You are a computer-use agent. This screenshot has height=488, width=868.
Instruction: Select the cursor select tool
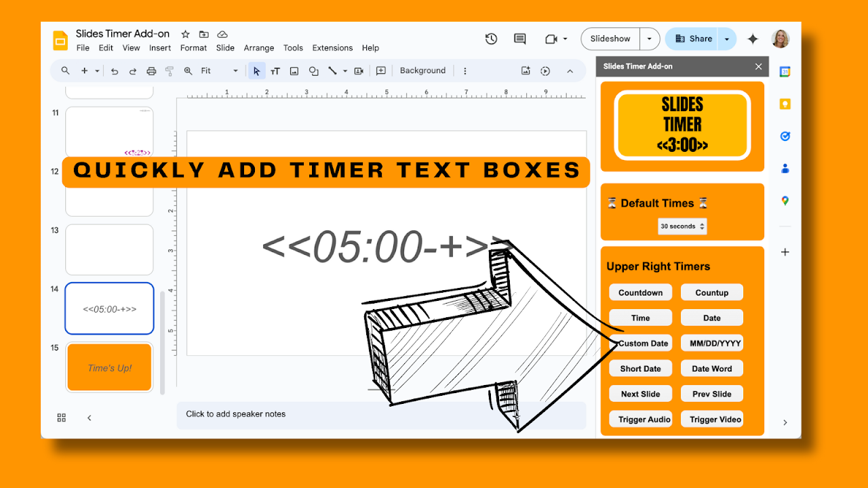coord(256,70)
